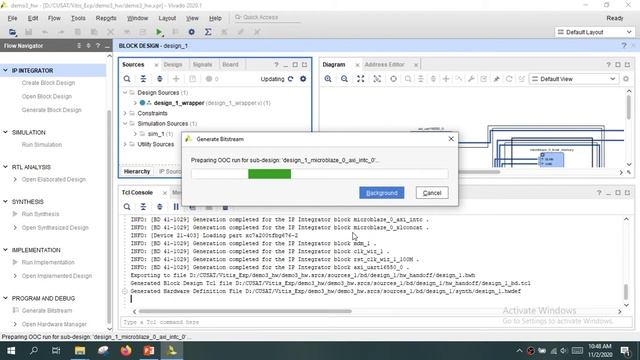640x360 pixels.
Task: Click the select area zoom icon in Diagram
Action: (377, 79)
